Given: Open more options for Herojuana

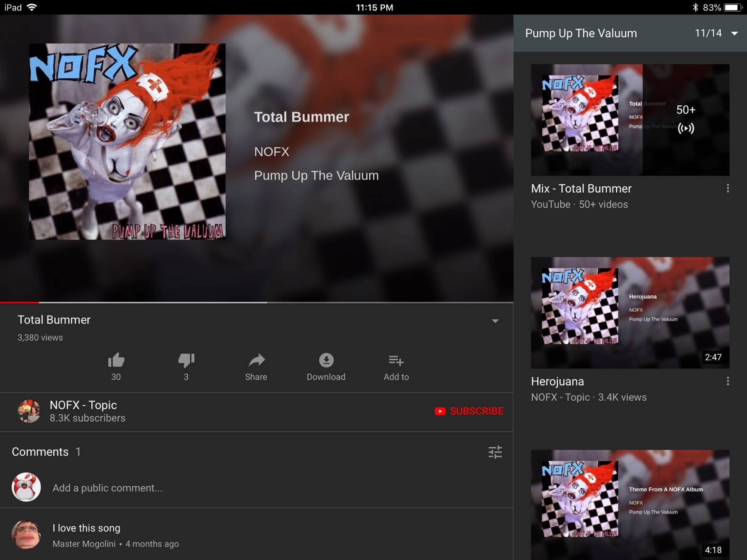Looking at the screenshot, I should click(728, 382).
